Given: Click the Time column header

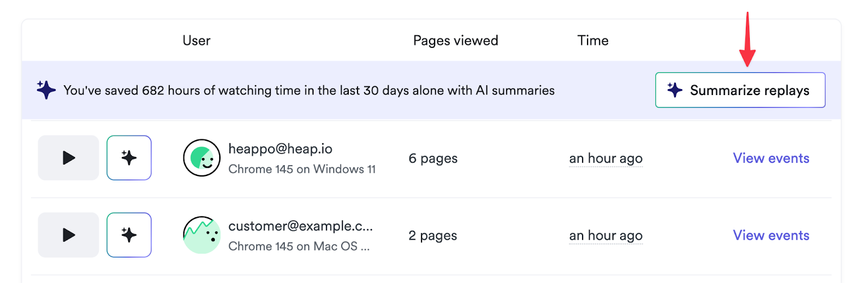Looking at the screenshot, I should pyautogui.click(x=593, y=41).
